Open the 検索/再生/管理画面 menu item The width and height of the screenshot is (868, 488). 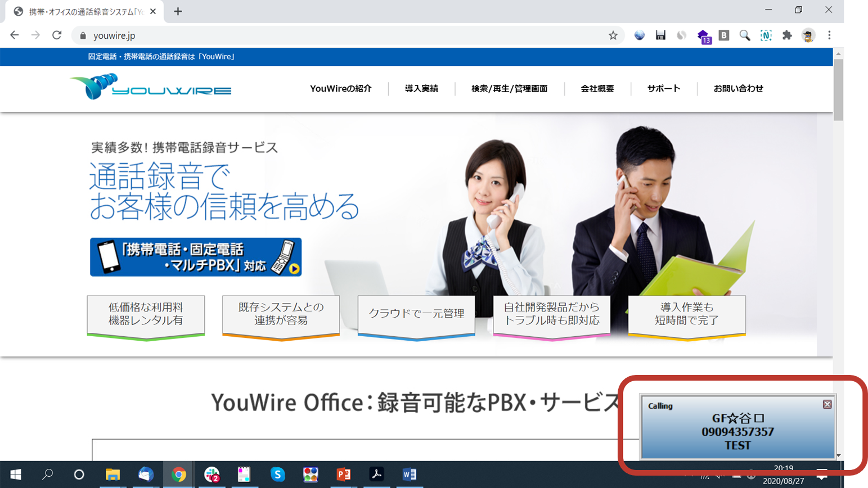click(509, 89)
